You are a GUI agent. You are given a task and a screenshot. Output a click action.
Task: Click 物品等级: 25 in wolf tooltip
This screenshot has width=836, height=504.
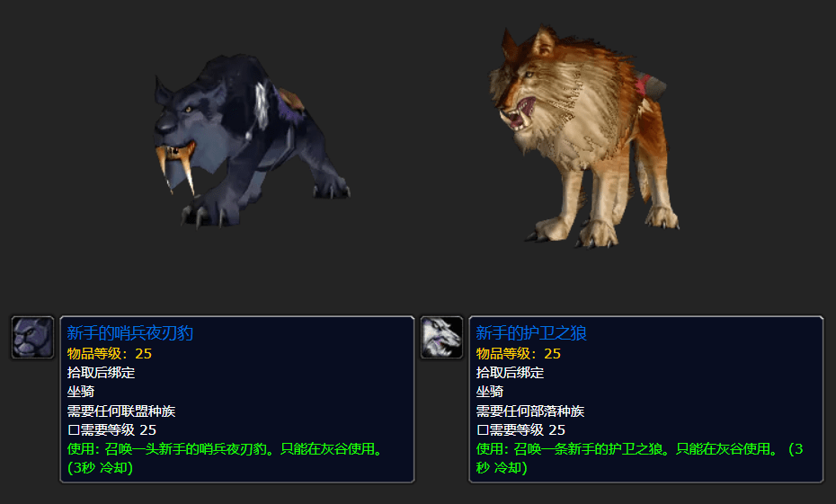pyautogui.click(x=519, y=354)
